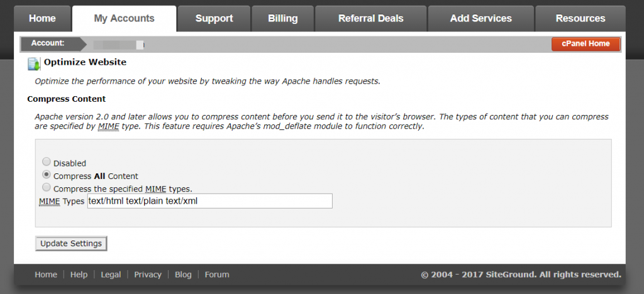
Task: Go to the Home tab
Action: [x=43, y=18]
